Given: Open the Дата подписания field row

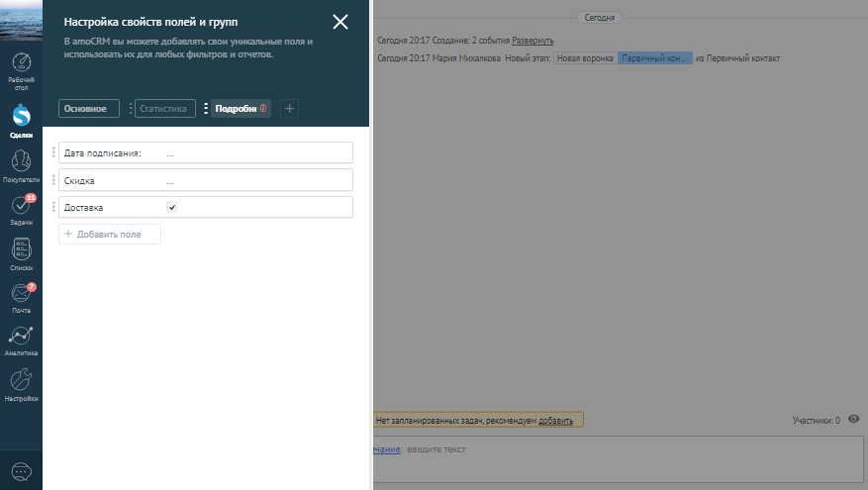Looking at the screenshot, I should (205, 153).
